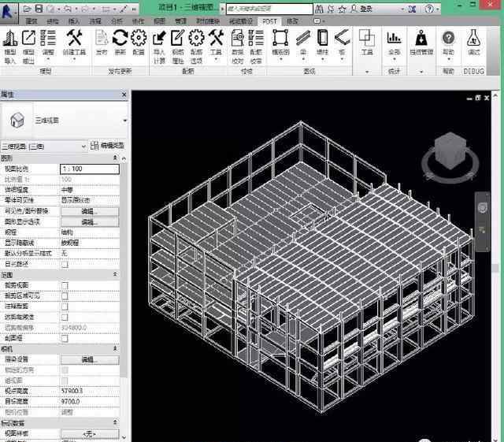Click the 帮助 question-mark ribbon icon
This screenshot has width=504, height=442.
pos(448,38)
